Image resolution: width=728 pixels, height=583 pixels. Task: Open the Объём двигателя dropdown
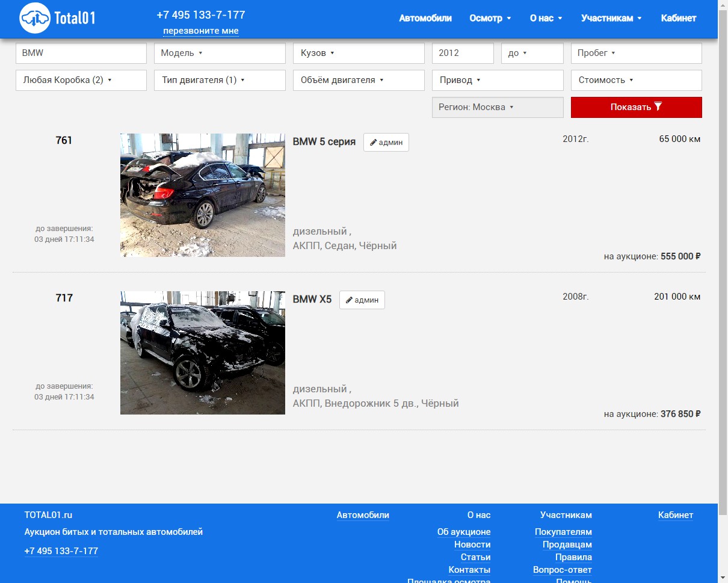click(359, 80)
